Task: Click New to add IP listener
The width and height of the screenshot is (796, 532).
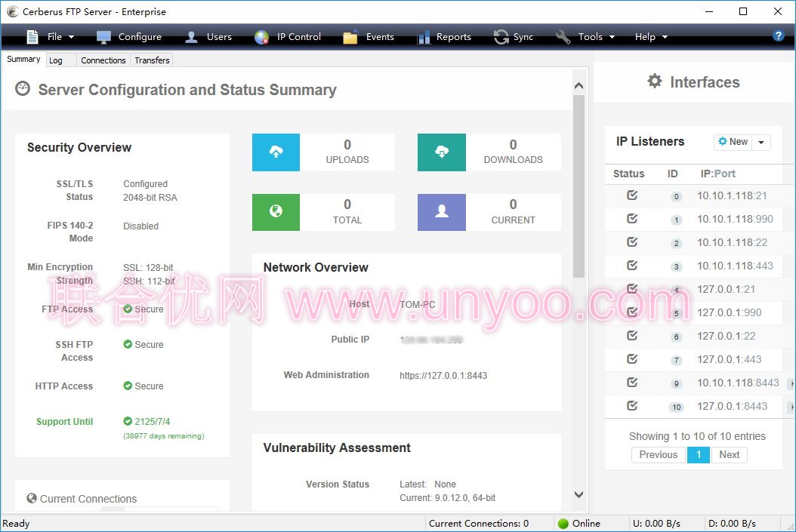Action: (x=733, y=142)
